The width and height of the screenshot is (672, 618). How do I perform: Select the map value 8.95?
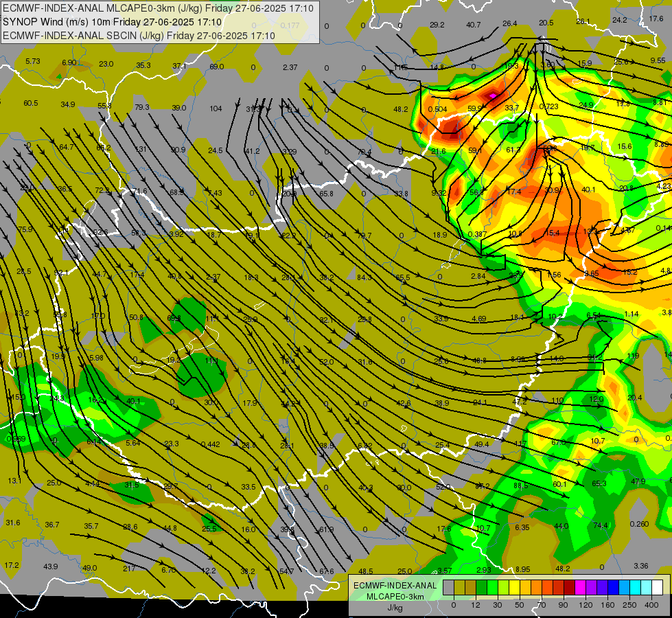[523, 569]
